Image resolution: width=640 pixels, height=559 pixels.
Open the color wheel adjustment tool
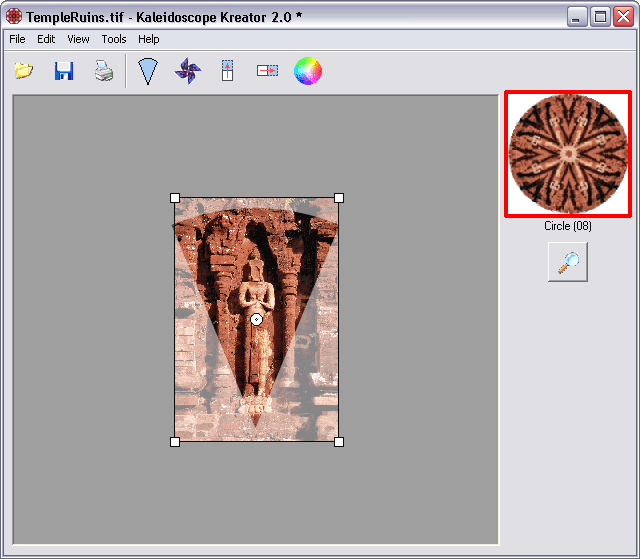(307, 71)
